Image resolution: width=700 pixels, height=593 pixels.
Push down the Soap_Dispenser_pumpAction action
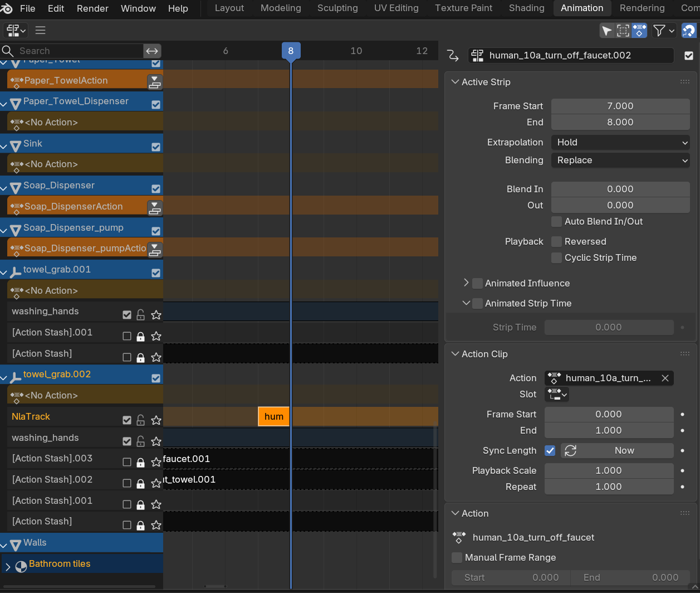point(155,250)
